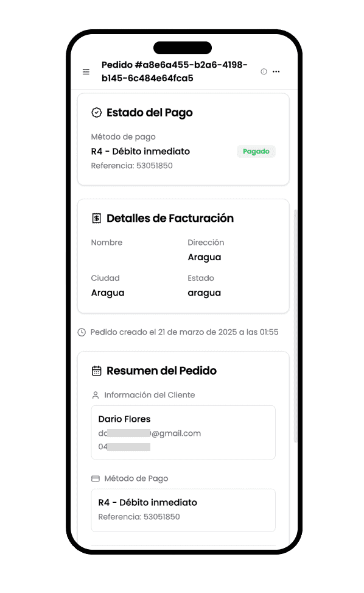The width and height of the screenshot is (364, 593).
Task: Select the Dario Flores customer card
Action: tap(183, 433)
